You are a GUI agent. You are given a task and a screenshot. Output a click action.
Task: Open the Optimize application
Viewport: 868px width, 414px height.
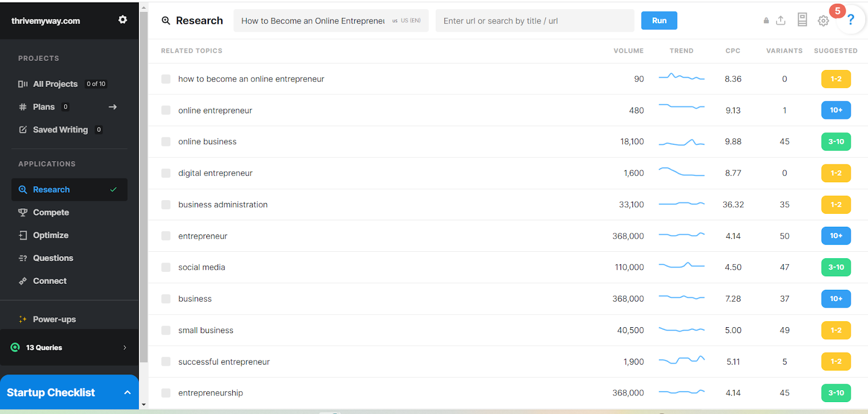click(50, 235)
